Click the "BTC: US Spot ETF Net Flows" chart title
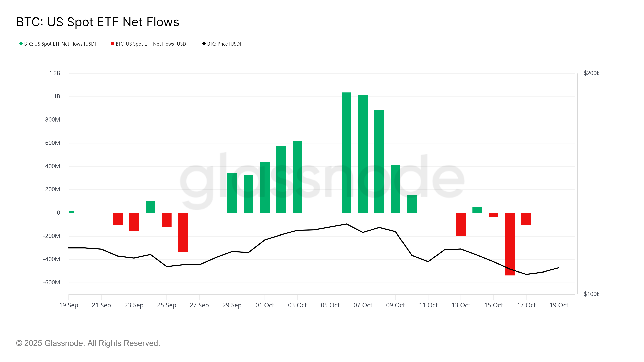The width and height of the screenshot is (644, 362). 98,22
